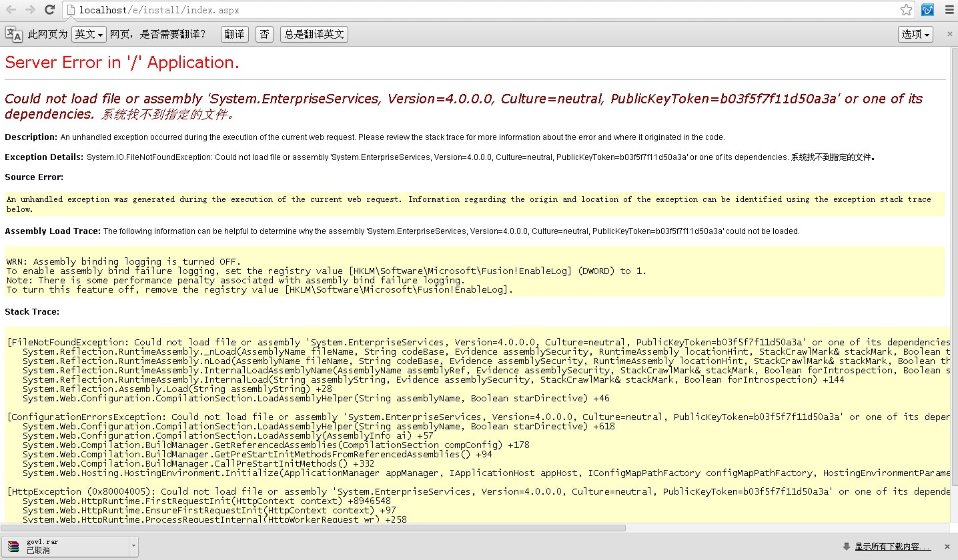Dismiss the downloads bar at bottom
Viewport: 958px width, 560px height.
click(950, 547)
